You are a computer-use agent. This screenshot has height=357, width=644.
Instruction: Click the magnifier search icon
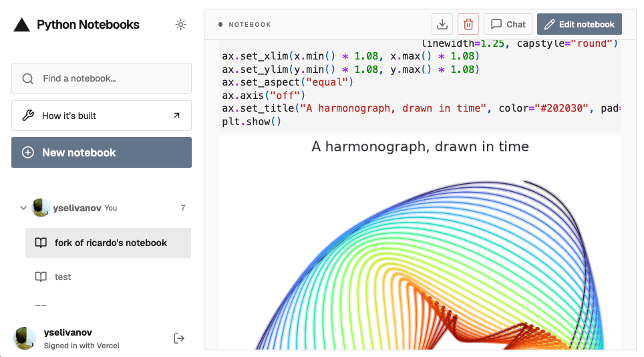coord(28,78)
